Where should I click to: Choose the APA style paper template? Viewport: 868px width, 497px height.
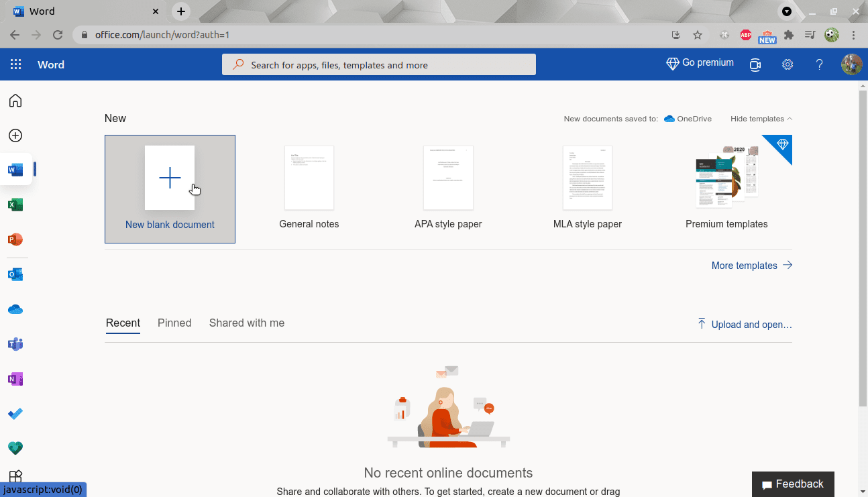pos(448,189)
